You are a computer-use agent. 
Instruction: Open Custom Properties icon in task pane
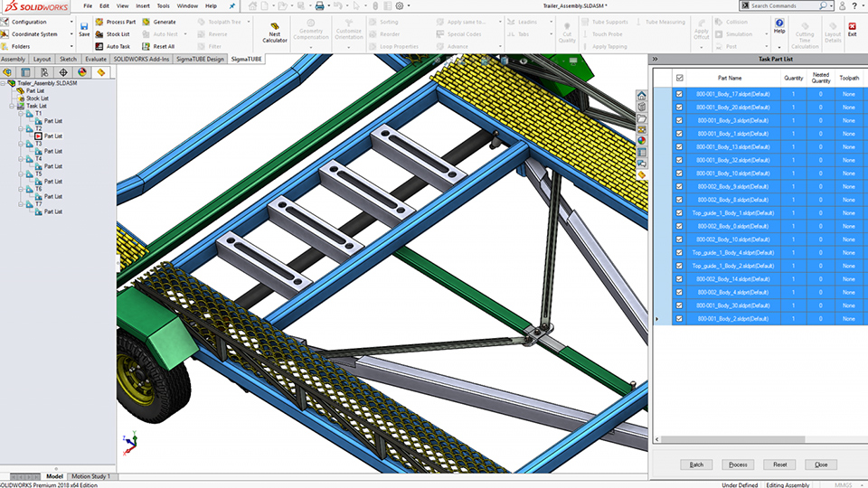(642, 152)
